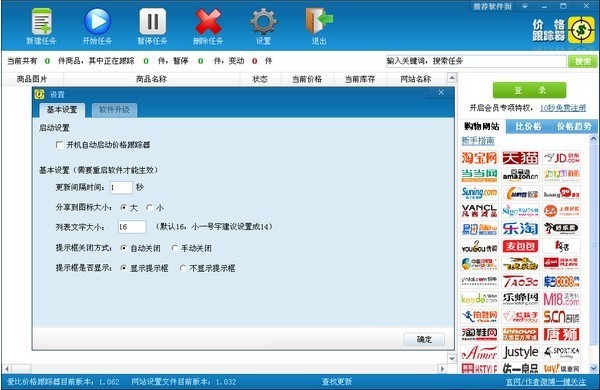Open settings via the gear icon
600x390 pixels.
click(x=263, y=22)
